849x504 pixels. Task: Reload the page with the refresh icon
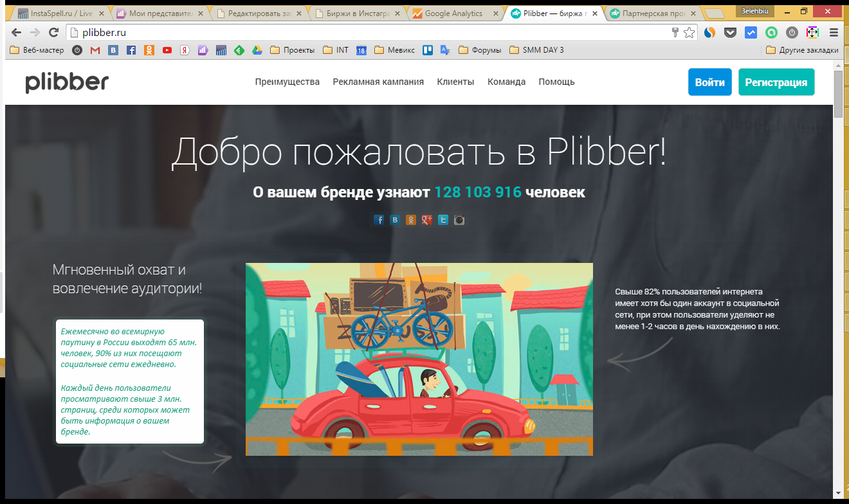click(x=54, y=32)
